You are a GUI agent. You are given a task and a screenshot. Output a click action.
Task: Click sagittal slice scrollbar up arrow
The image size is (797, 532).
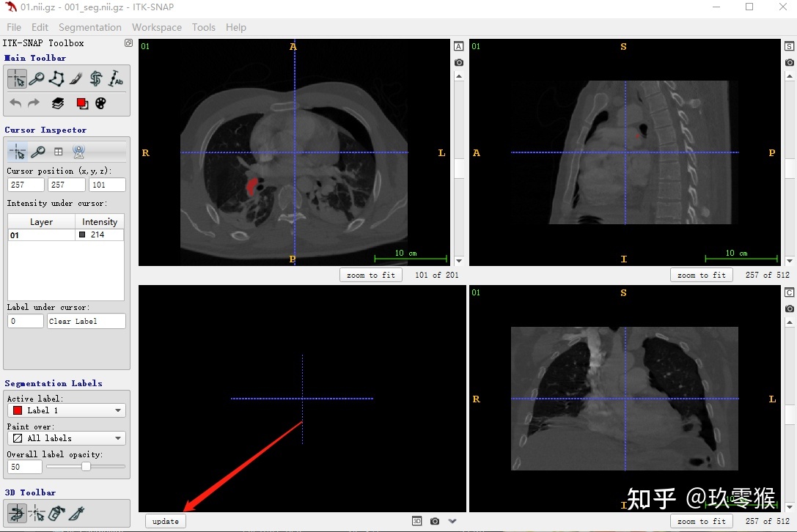(x=790, y=76)
